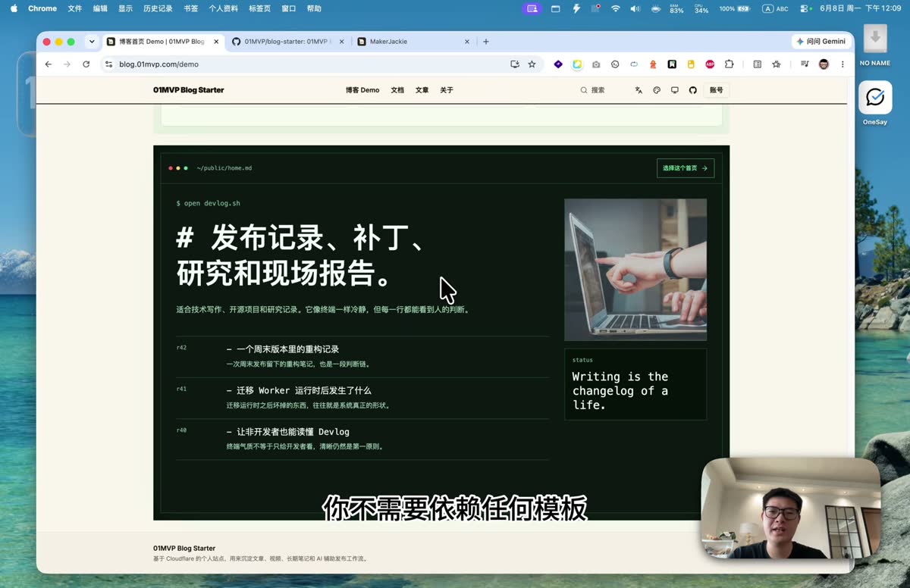Click the bookmarks star icon near profile

point(776,64)
